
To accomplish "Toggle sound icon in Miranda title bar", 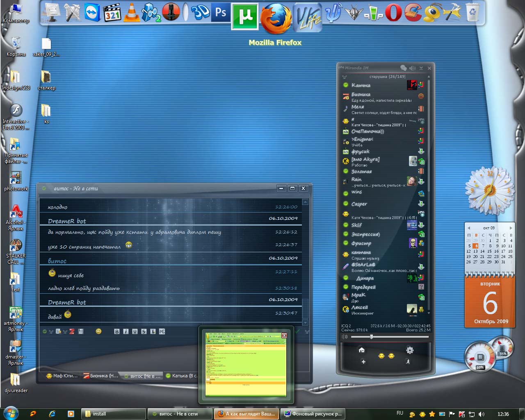I will pyautogui.click(x=412, y=68).
